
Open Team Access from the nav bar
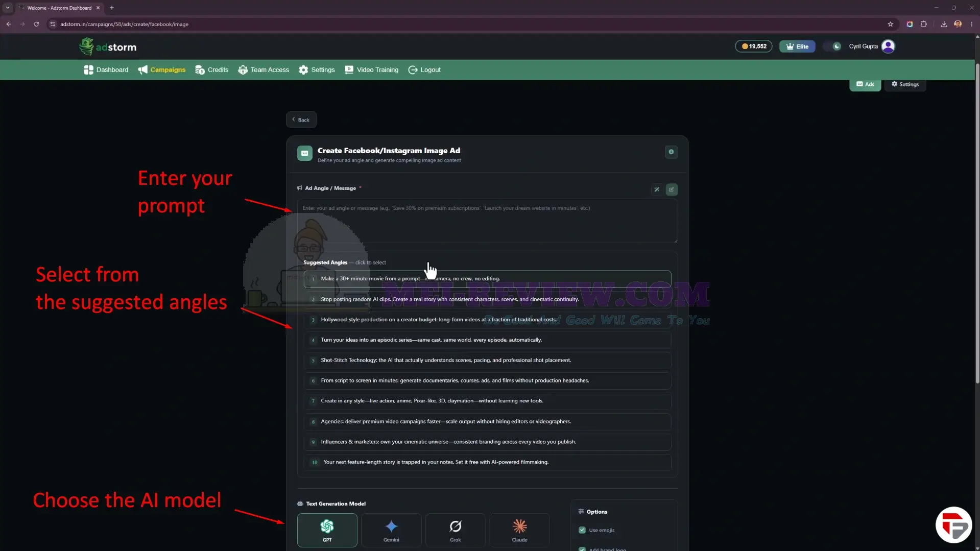264,70
